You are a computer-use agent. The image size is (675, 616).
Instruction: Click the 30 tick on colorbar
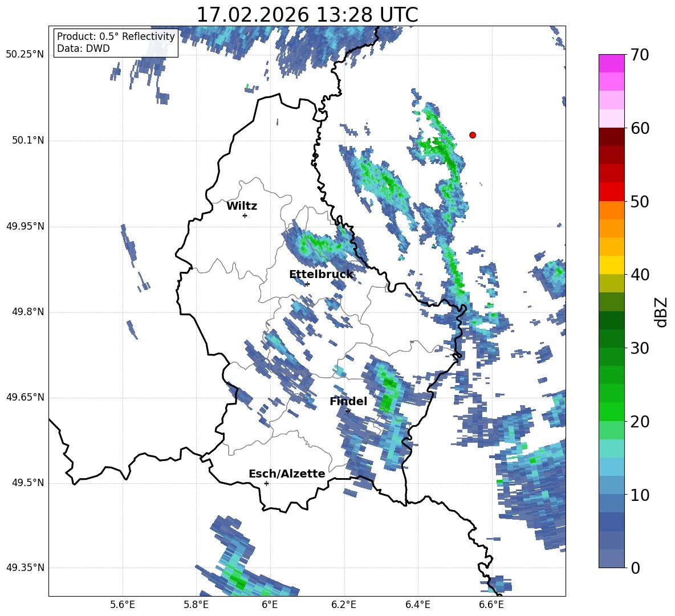[x=640, y=348]
